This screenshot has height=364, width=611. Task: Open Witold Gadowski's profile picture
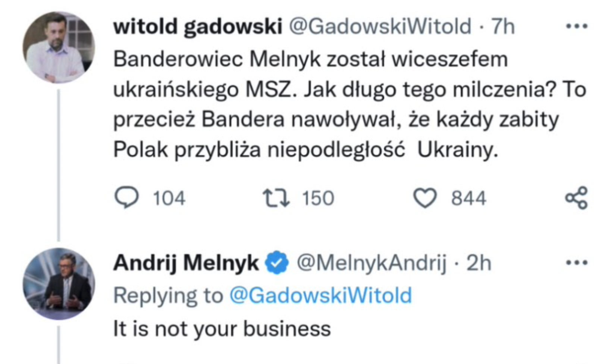(x=59, y=47)
